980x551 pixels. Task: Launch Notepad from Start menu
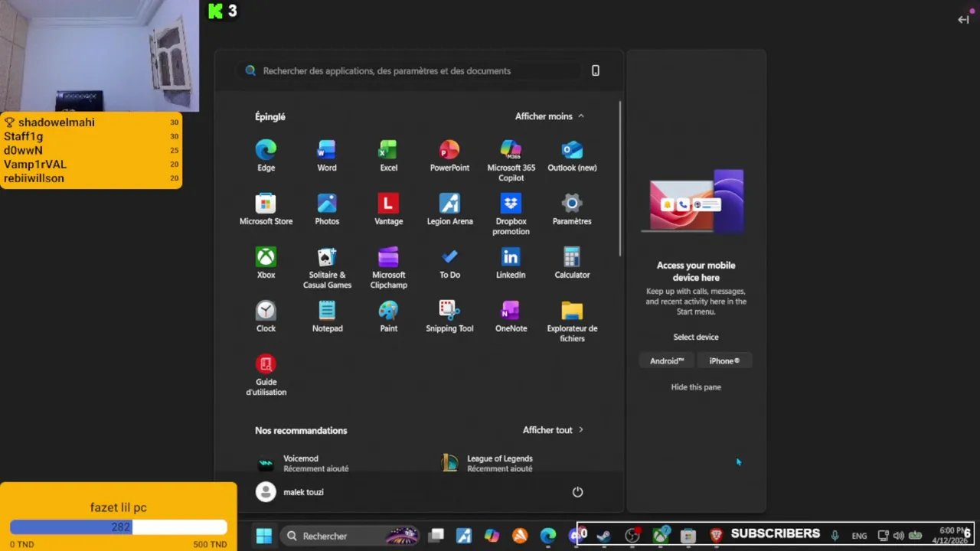coord(327,317)
